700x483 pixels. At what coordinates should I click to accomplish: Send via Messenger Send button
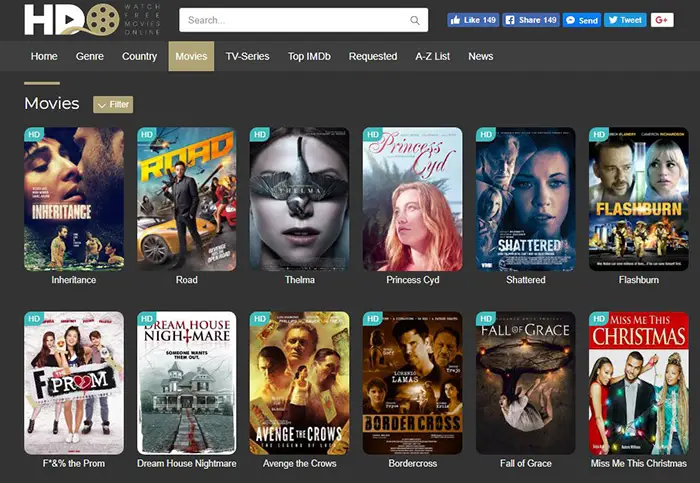582,20
